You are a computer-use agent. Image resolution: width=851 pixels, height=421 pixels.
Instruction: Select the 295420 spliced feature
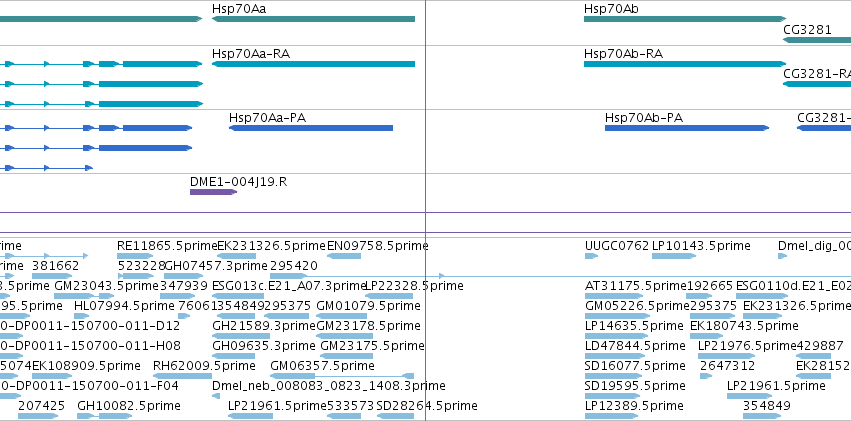click(289, 276)
